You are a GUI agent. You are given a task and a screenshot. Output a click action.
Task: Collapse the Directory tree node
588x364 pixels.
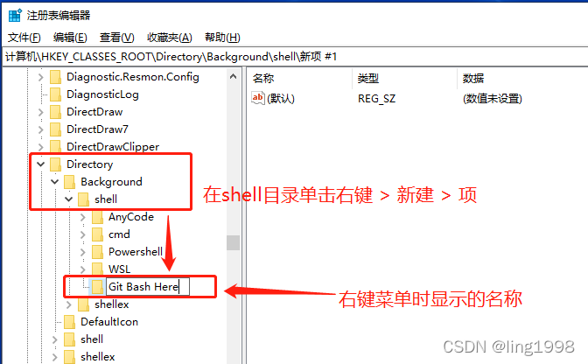click(x=41, y=164)
